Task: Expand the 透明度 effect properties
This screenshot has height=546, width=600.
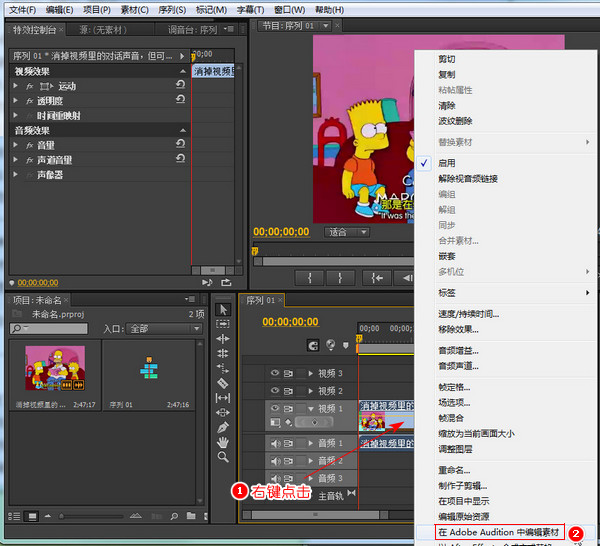Action: pos(16,101)
